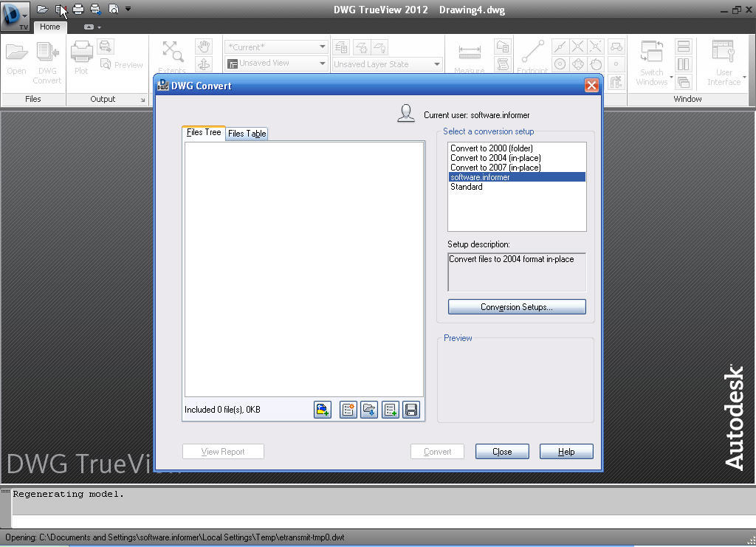Click the Open list folder icon
Image resolution: width=756 pixels, height=547 pixels.
369,410
